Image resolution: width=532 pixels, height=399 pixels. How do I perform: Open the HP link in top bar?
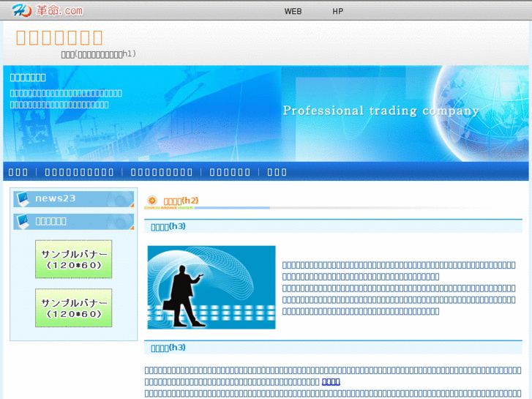tap(337, 11)
